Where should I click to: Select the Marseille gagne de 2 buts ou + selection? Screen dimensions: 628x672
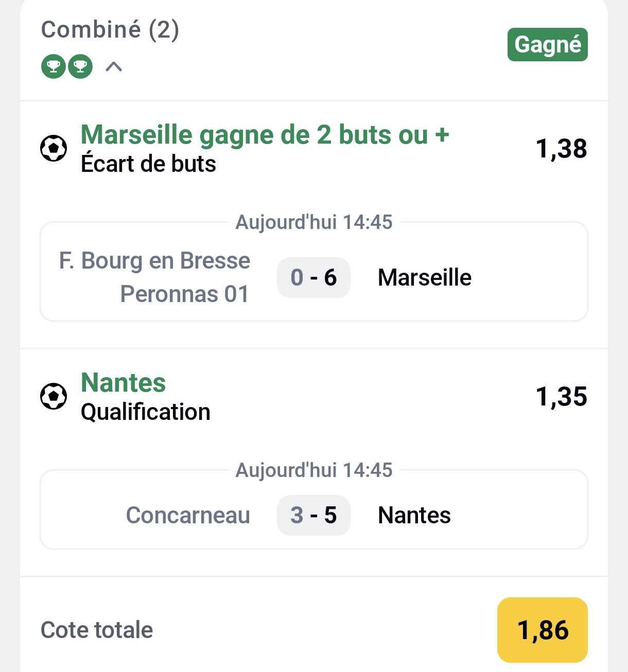point(265,135)
